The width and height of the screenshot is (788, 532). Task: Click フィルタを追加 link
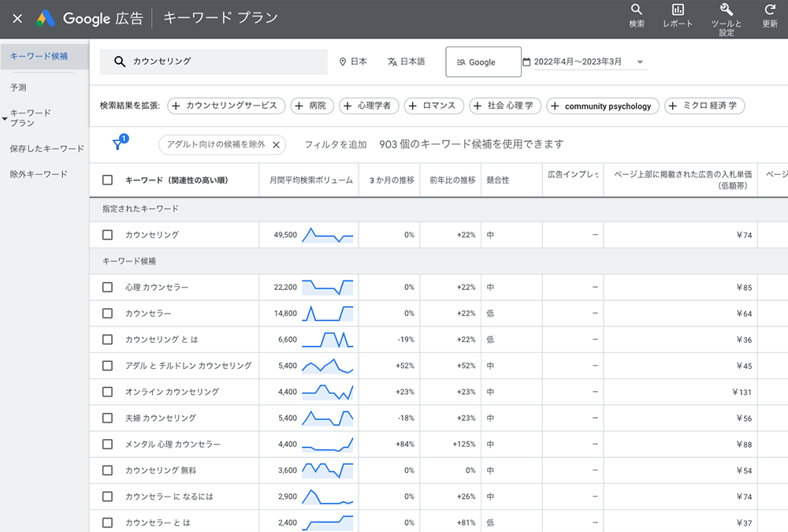[x=335, y=145]
